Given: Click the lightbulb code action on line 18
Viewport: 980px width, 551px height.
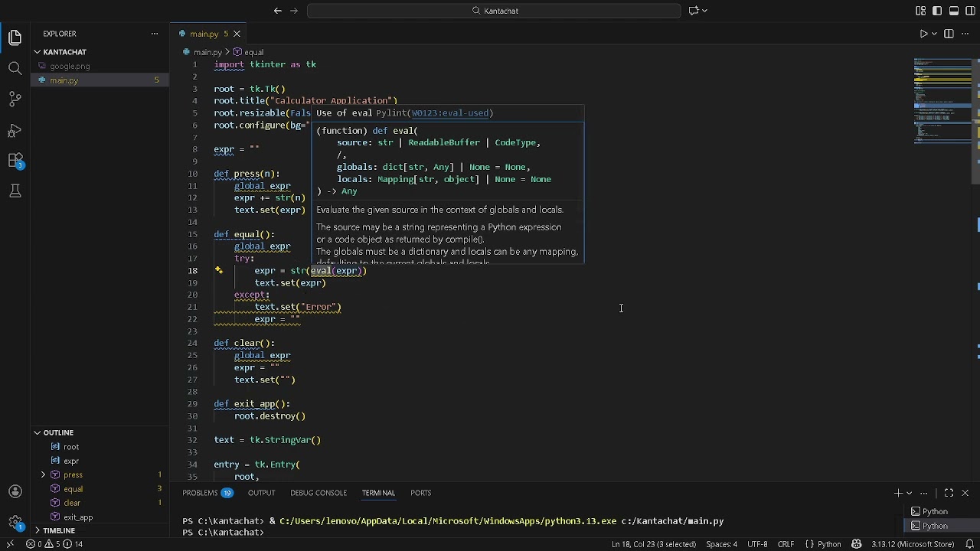Looking at the screenshot, I should coord(219,270).
